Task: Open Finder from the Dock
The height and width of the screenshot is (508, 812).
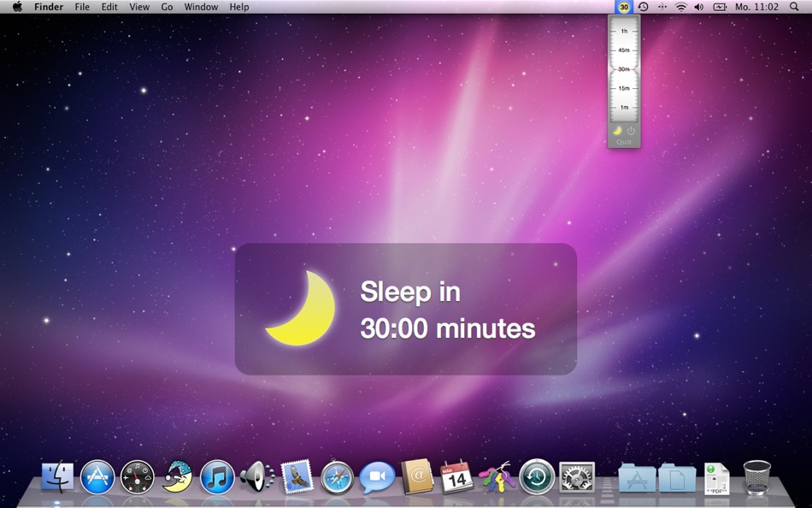Action: tap(57, 476)
